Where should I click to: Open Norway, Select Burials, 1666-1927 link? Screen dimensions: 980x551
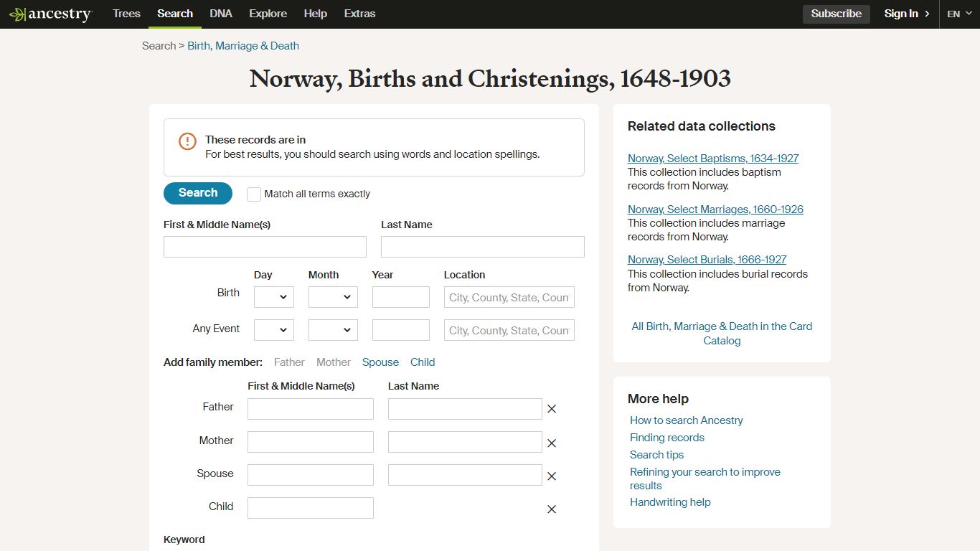707,260
